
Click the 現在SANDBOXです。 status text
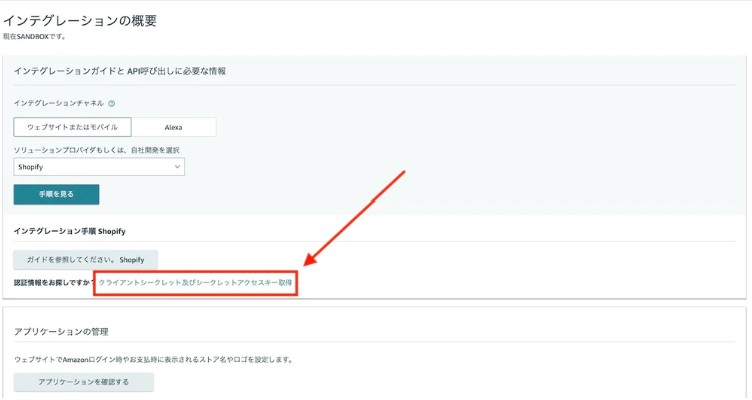click(34, 36)
